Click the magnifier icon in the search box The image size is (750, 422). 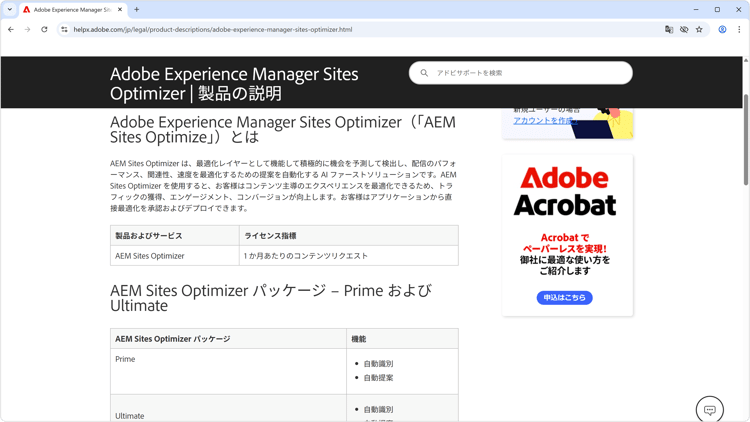click(x=424, y=73)
